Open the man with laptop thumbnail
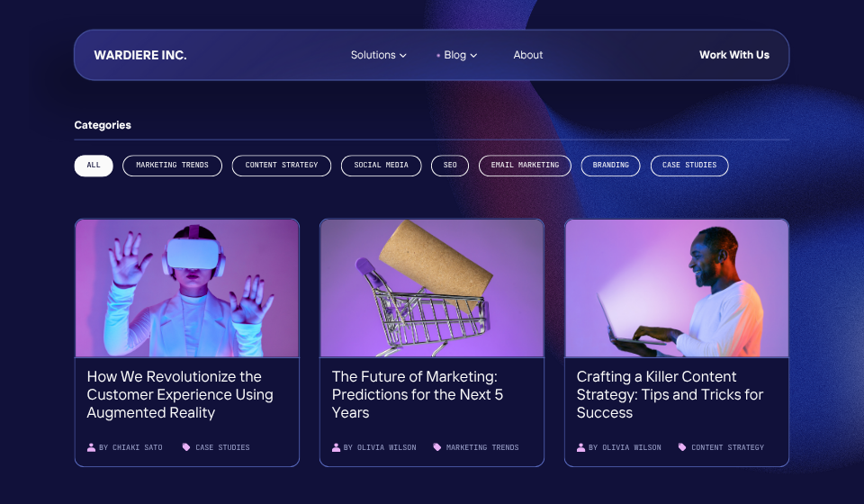 point(677,288)
